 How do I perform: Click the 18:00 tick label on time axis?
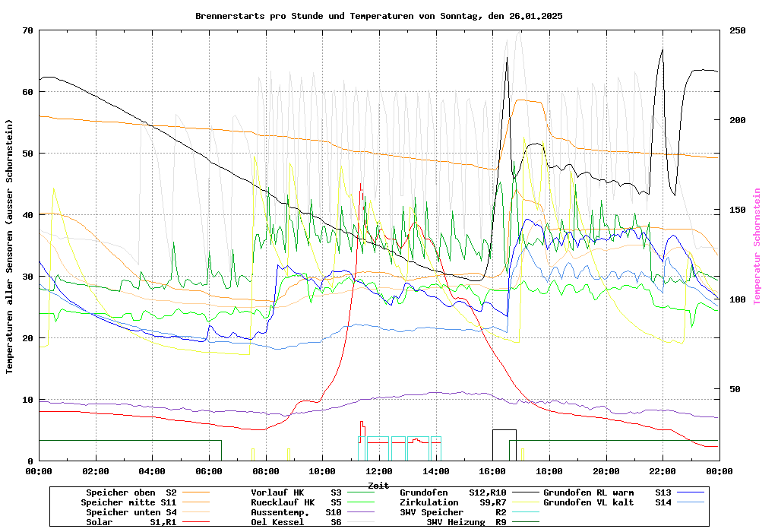pyautogui.click(x=549, y=471)
